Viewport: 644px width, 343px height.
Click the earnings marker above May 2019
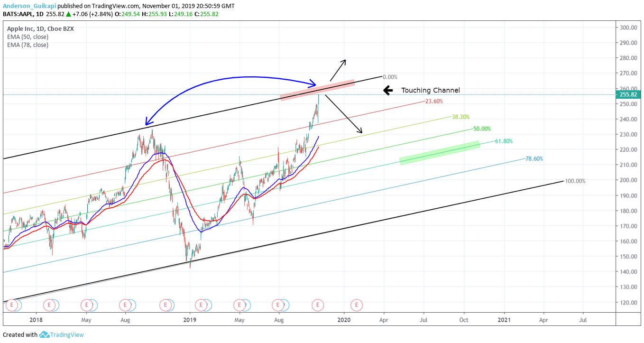[x=240, y=305]
